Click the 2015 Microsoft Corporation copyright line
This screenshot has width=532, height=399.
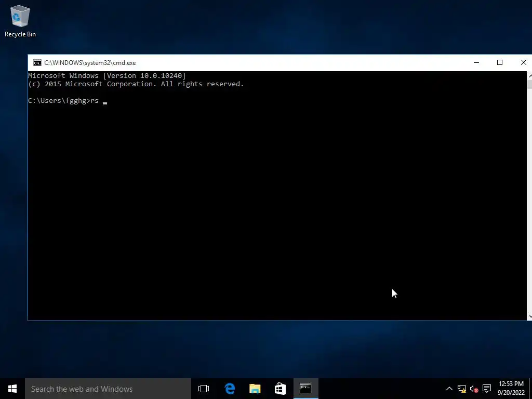136,84
